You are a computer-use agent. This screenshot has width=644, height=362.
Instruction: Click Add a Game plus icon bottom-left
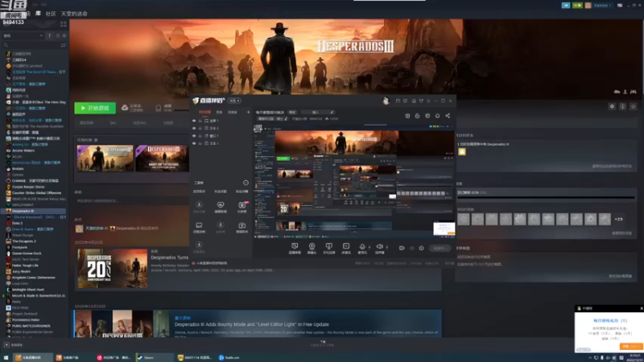[6, 345]
